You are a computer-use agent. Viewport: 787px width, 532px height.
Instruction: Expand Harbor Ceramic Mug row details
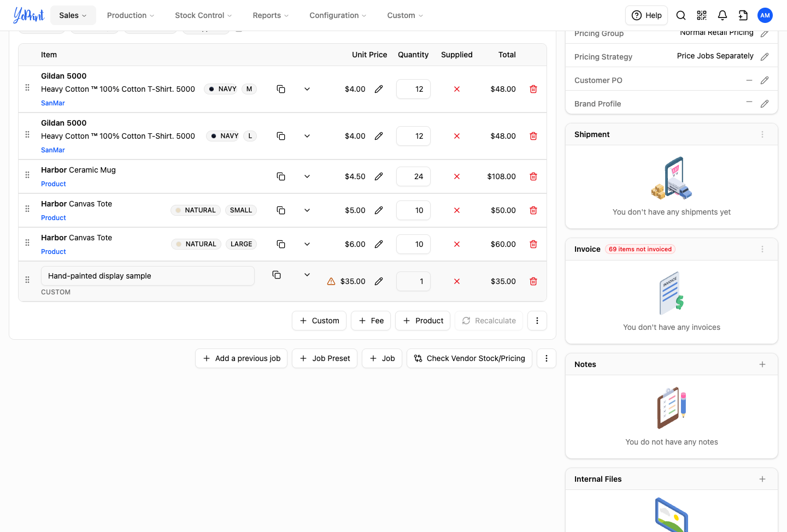point(307,176)
